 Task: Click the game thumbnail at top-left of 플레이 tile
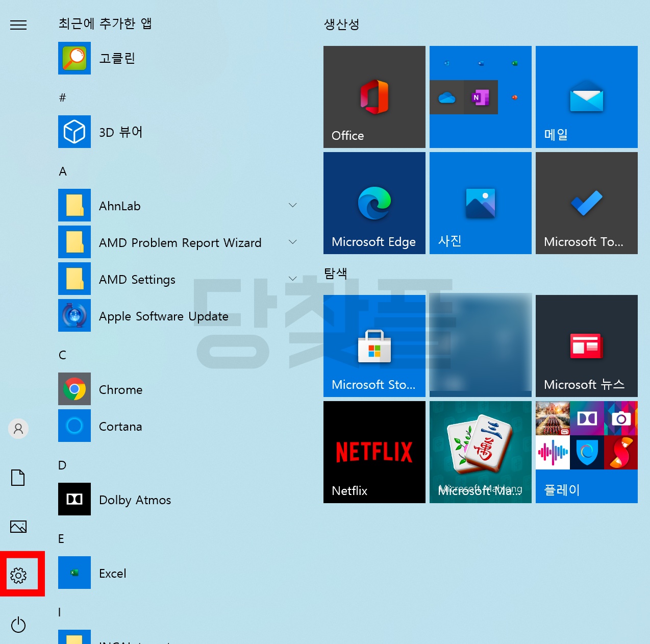553,418
